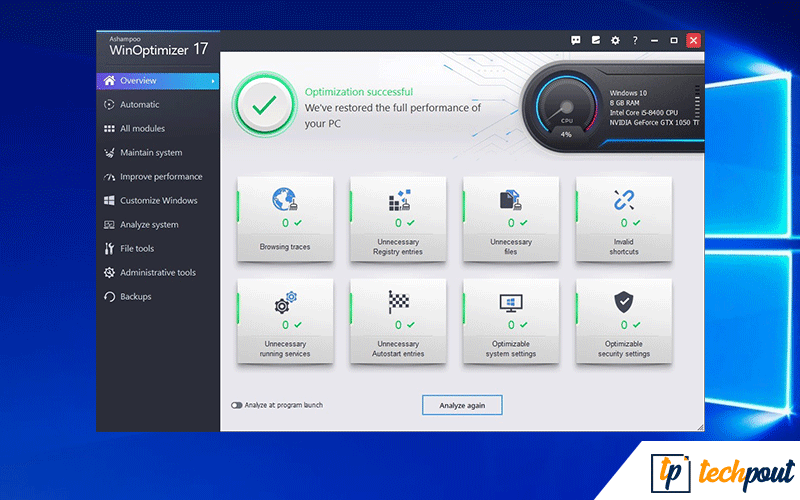
Task: Click the question mark help icon
Action: click(634, 40)
